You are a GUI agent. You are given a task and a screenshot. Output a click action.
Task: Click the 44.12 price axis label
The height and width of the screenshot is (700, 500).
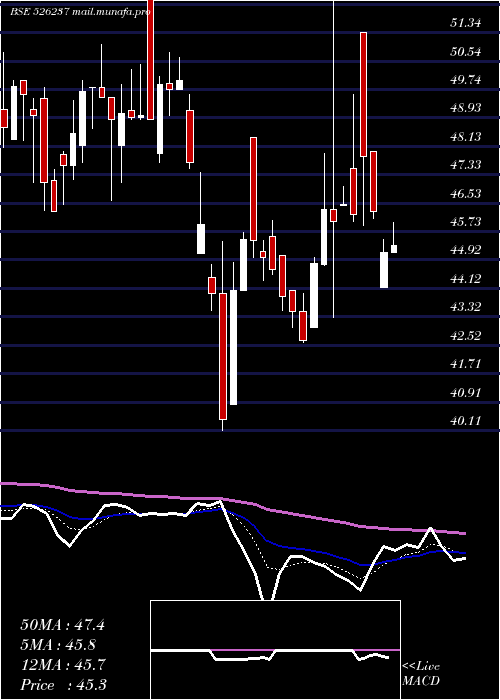(x=466, y=279)
